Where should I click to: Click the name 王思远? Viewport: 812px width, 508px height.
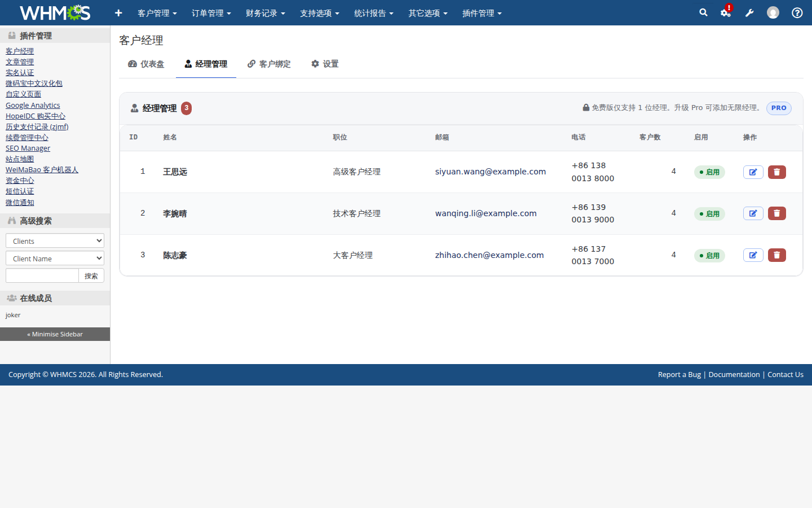[x=175, y=172]
